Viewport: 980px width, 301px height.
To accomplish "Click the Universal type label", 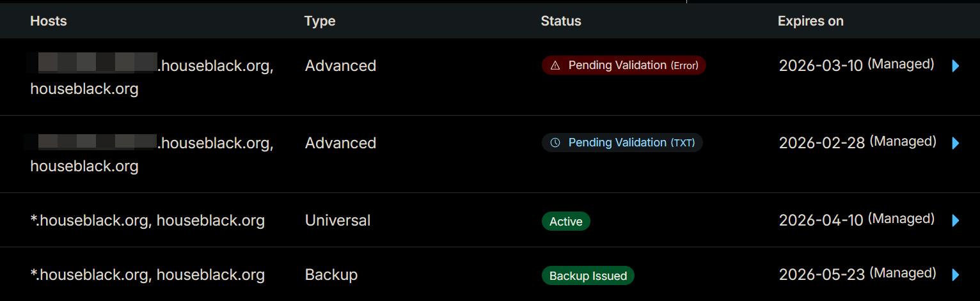I will 338,220.
